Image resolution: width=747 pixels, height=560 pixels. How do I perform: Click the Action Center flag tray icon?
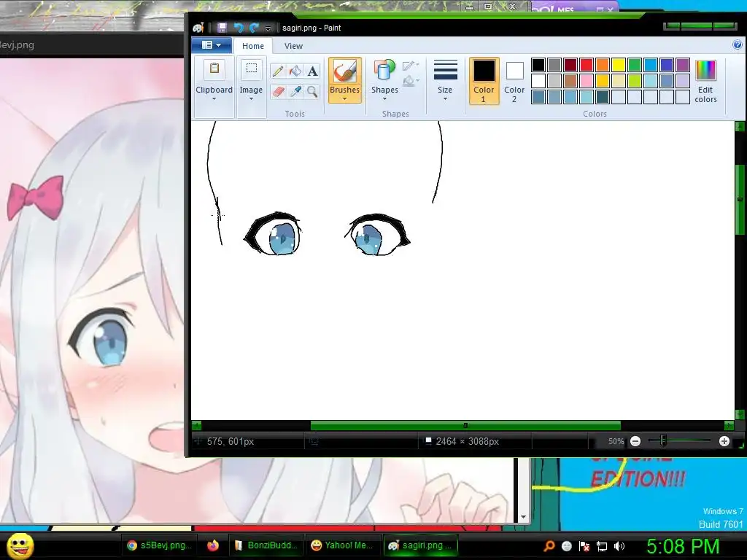tap(584, 546)
